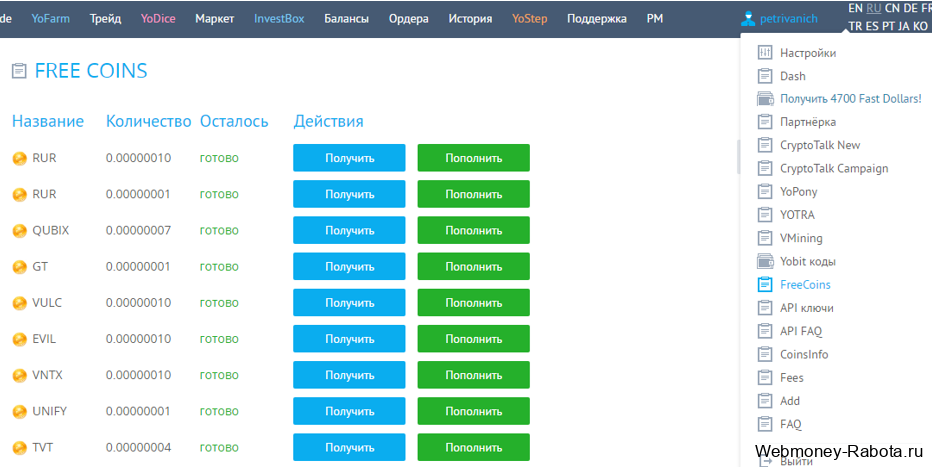Click the icon next to YOTRA
This screenshot has height=469, width=932.
[x=764, y=215]
